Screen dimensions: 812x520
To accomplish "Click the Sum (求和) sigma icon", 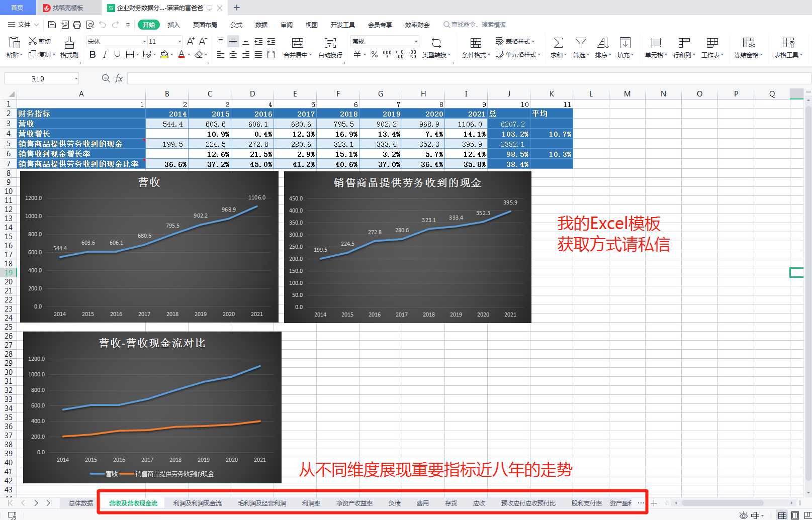I will click(558, 43).
